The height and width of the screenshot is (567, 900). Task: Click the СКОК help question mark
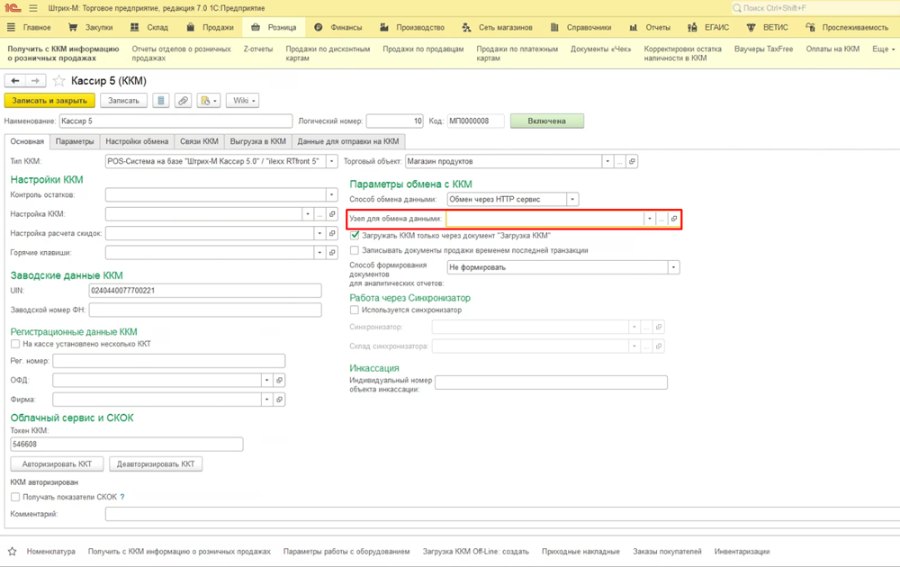tap(122, 497)
